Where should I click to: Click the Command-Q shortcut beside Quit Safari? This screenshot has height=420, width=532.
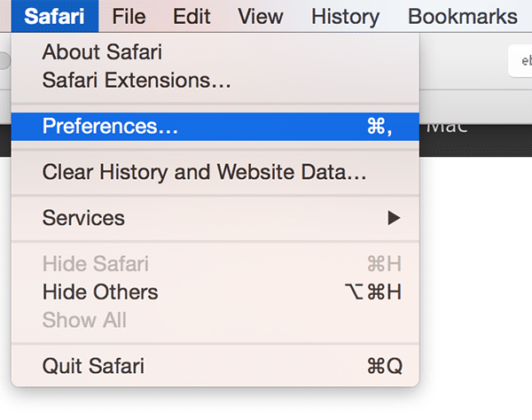[x=384, y=365]
